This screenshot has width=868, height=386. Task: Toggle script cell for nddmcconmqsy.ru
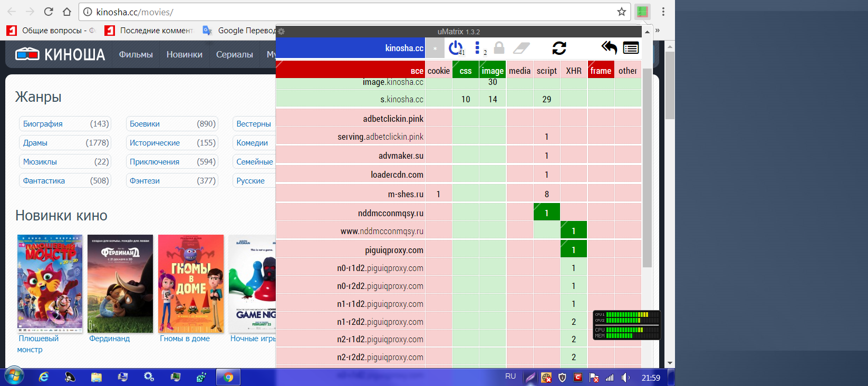point(547,213)
